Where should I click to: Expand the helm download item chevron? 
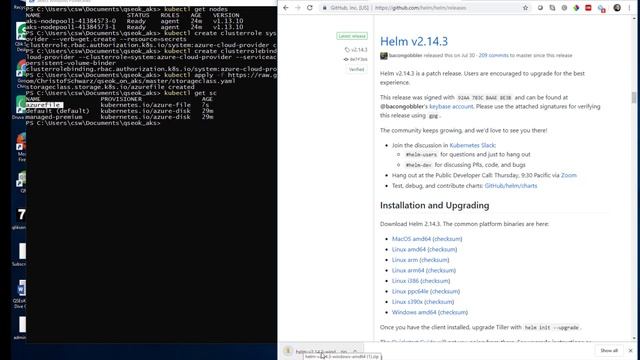(355, 351)
